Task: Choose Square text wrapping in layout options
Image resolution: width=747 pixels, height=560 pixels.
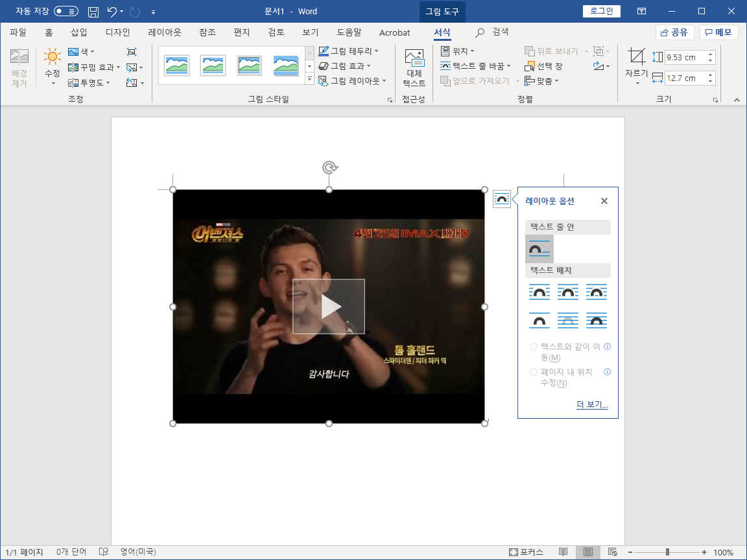Action: (x=539, y=292)
